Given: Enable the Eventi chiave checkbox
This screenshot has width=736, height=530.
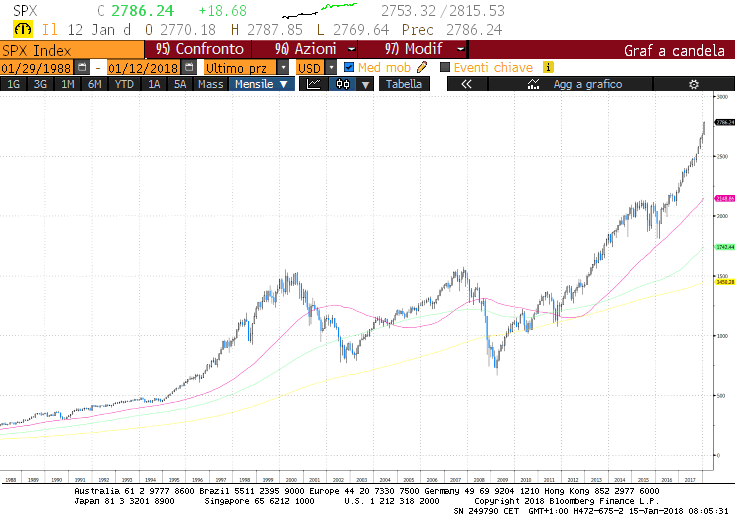Looking at the screenshot, I should (445, 67).
